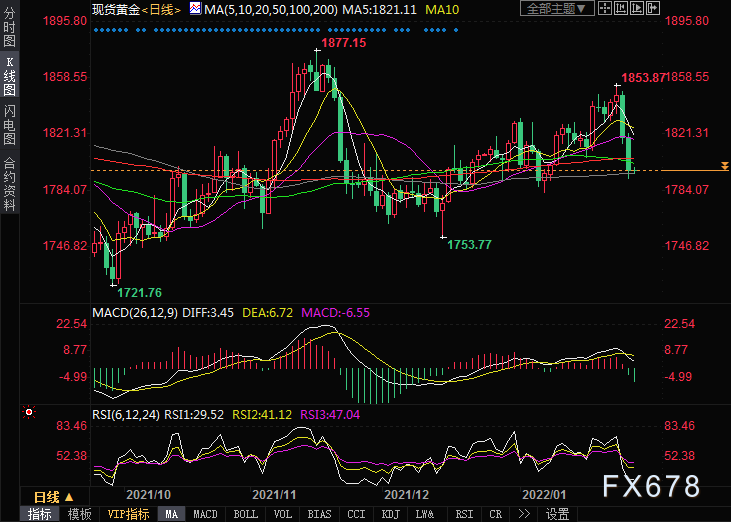This screenshot has width=731, height=522.
Task: Click the MA indicator chart icon
Action: 195,9
